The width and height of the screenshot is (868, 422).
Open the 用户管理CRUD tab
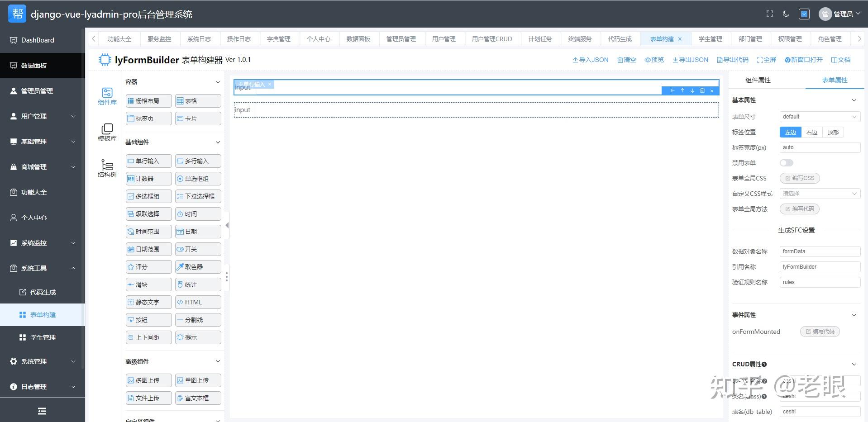(492, 38)
